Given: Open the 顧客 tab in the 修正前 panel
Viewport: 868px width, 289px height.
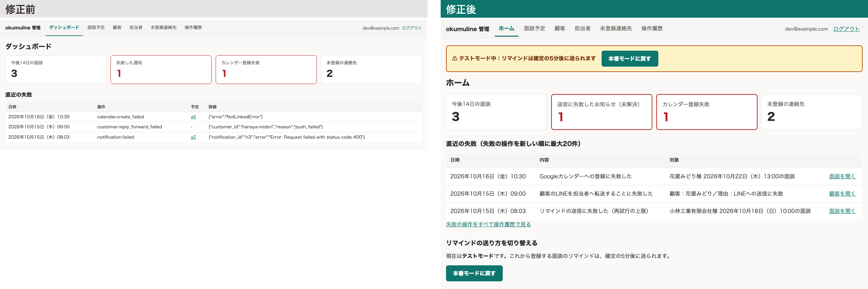Looking at the screenshot, I should (117, 28).
